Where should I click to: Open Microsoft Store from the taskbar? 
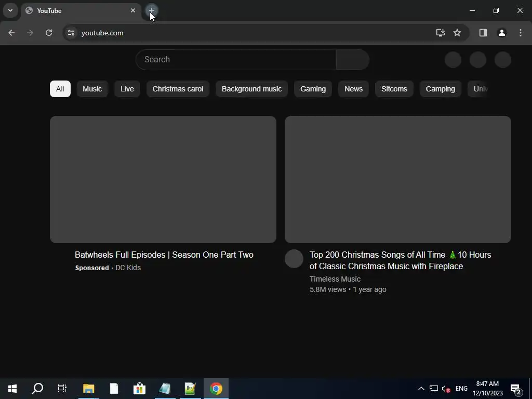(139, 389)
